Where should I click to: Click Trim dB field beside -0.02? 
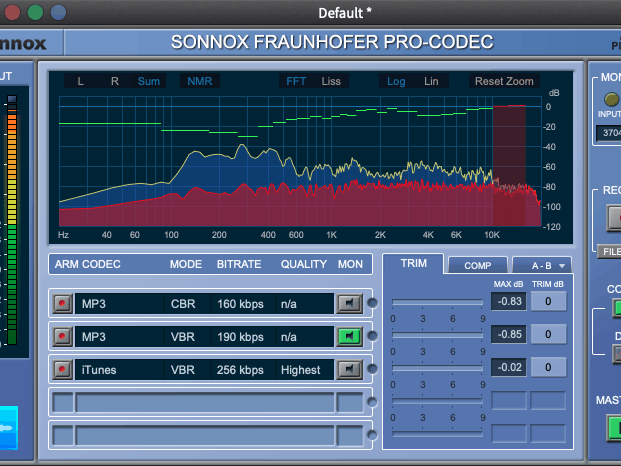click(x=548, y=367)
